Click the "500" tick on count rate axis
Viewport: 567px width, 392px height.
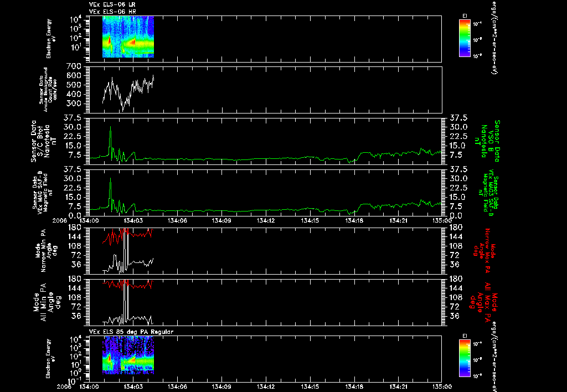74,85
